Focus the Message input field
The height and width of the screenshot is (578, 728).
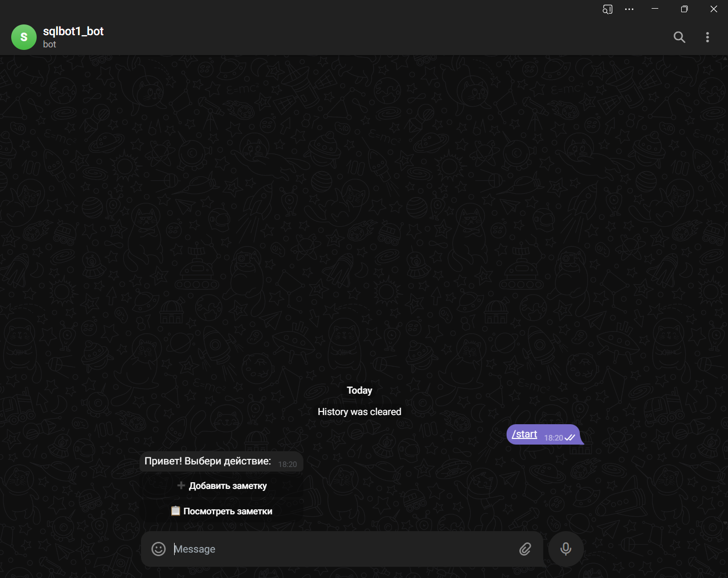341,549
